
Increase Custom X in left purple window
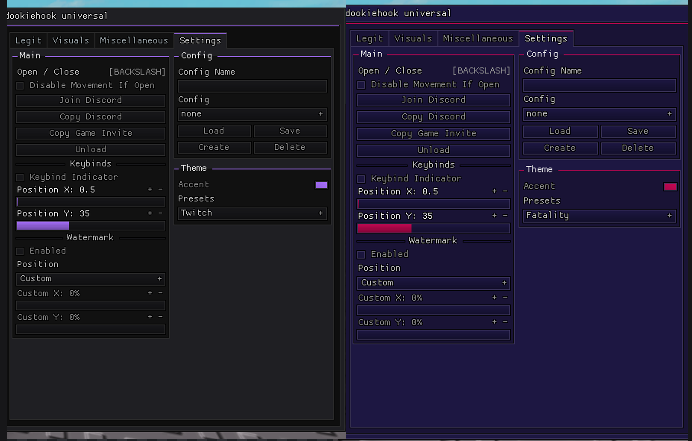(150, 293)
